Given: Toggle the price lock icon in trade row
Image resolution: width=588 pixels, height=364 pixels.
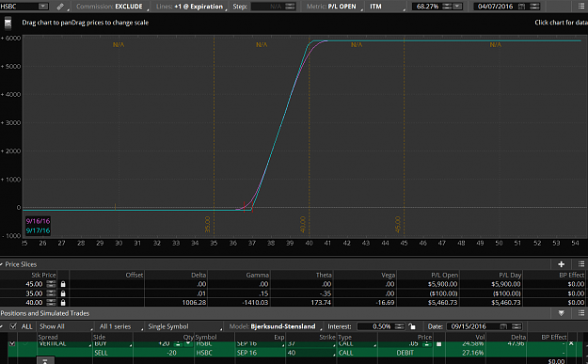Looking at the screenshot, I should [x=438, y=343].
